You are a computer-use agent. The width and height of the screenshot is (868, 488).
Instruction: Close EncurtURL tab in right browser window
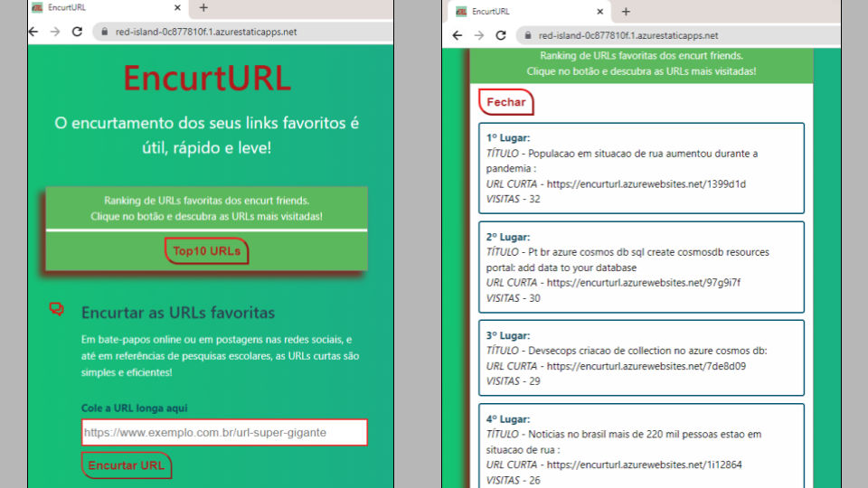coord(599,11)
